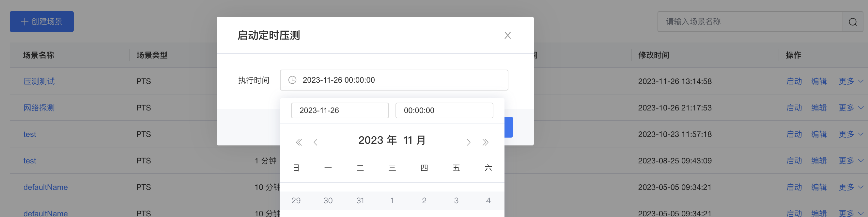Image resolution: width=868 pixels, height=217 pixels.
Task: Expand 更多 in row modified 2023-08-25 09:43:09
Action: (851, 161)
